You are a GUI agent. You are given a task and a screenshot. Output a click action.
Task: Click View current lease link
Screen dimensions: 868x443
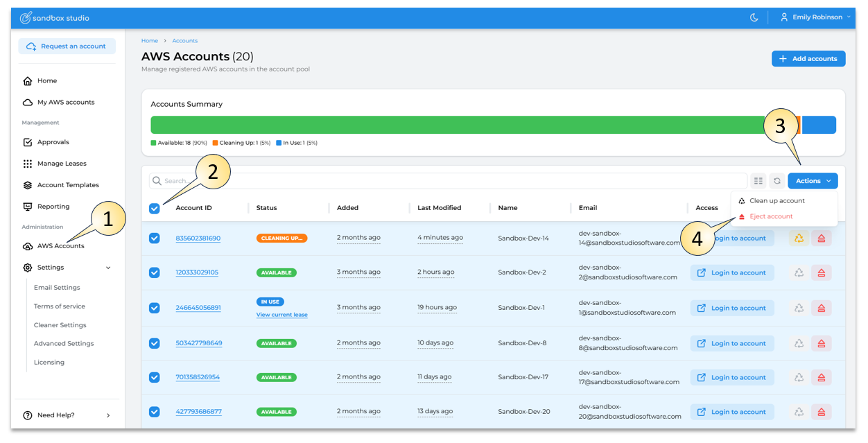[282, 315]
